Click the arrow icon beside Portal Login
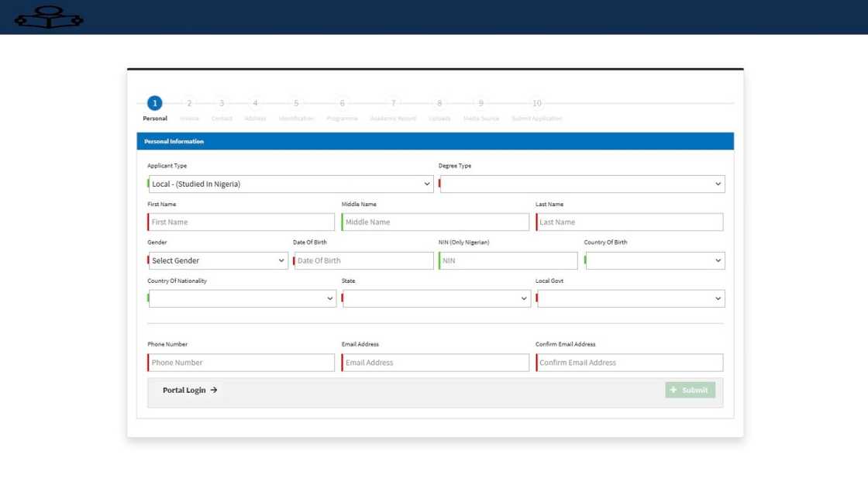Screen dimensions: 868x489 [x=214, y=391]
